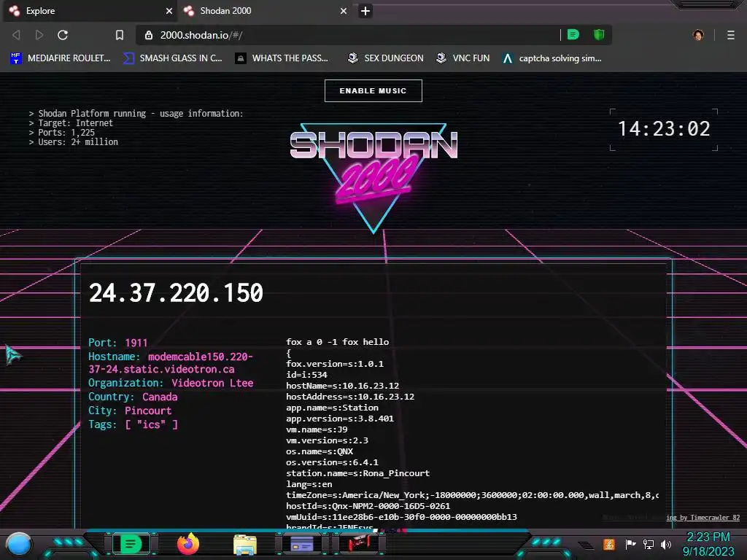Click the hostName=s:10.16.23.12 line
Screen dimensions: 747x560
coord(343,386)
